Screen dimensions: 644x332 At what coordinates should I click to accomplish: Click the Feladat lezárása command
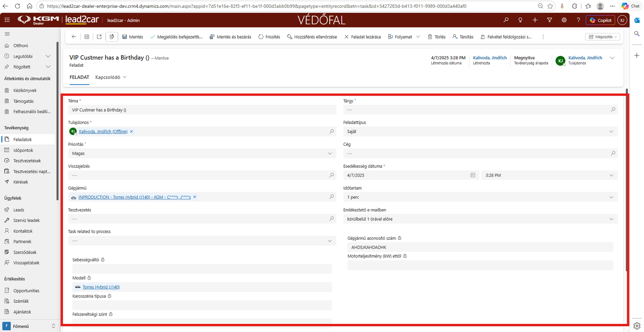tap(362, 37)
